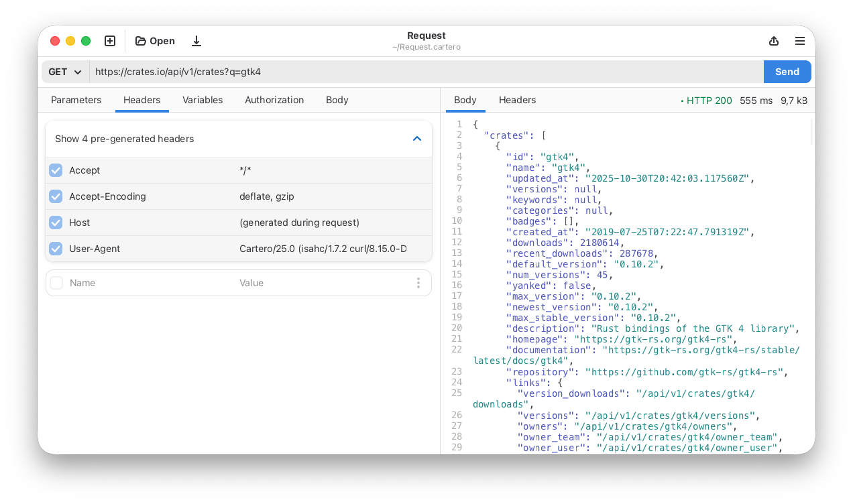Toggle the Accept-Encoding header off
Image resolution: width=853 pixels, height=504 pixels.
pos(56,196)
